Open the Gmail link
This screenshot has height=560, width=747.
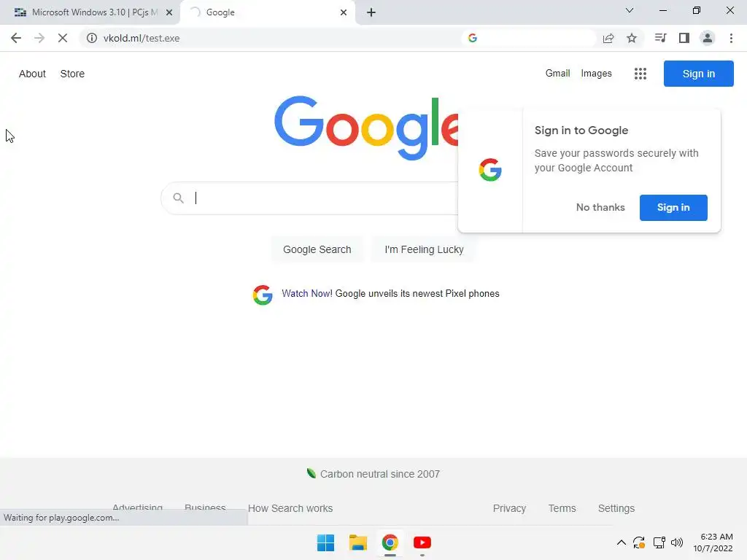point(557,74)
